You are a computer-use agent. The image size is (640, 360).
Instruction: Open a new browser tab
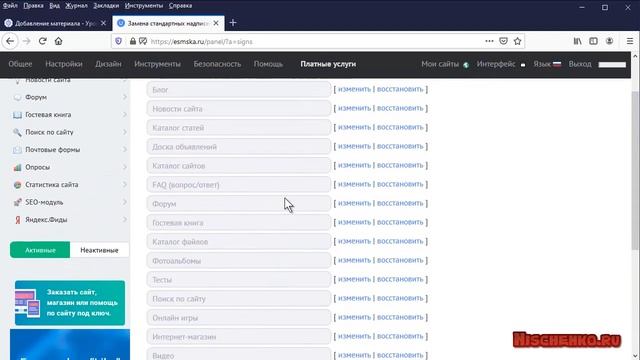[233, 23]
